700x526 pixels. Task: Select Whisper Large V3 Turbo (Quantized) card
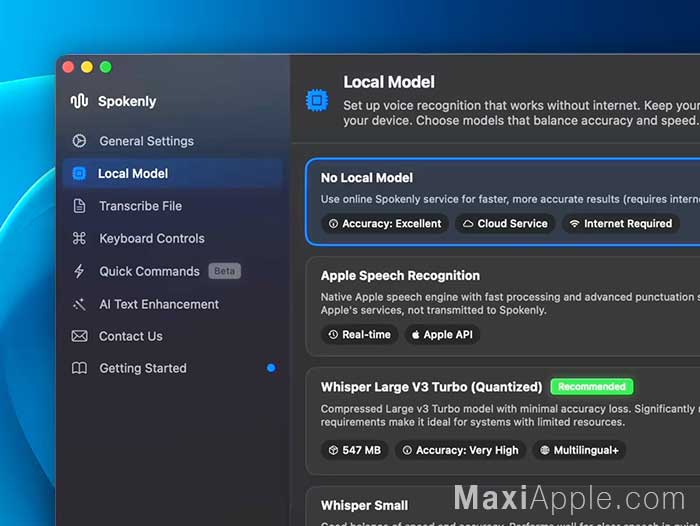503,421
